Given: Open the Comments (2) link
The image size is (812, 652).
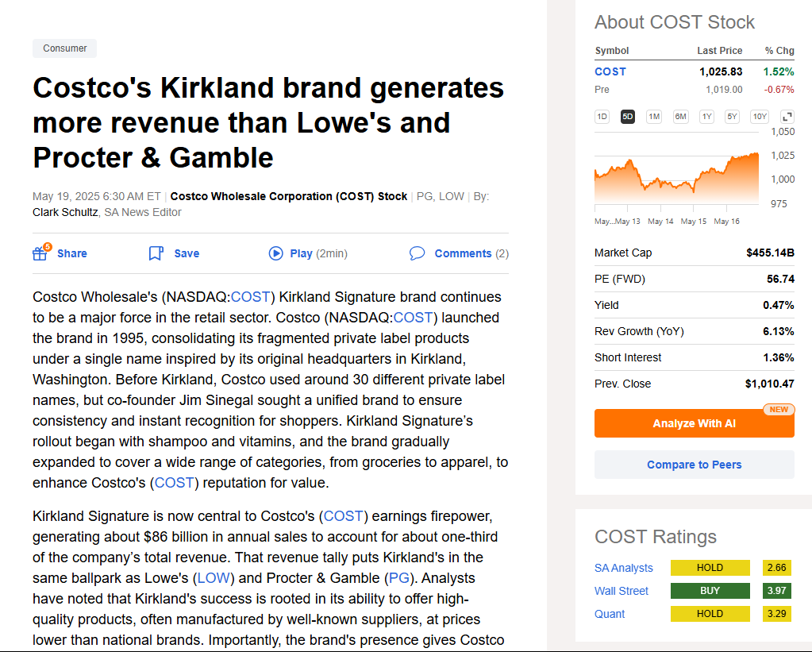Looking at the screenshot, I should pyautogui.click(x=471, y=253).
